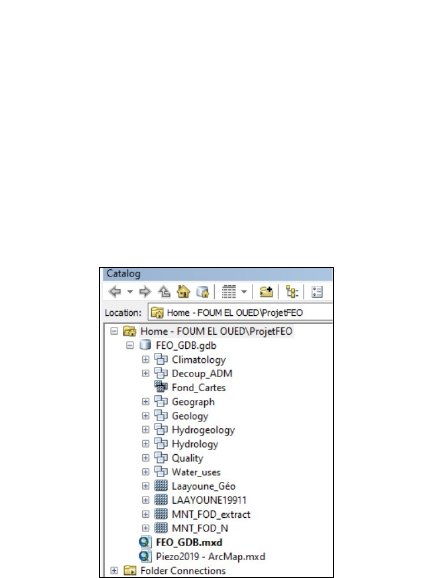Click the Forward arrow in Catalog toolbar
The image size is (431, 578).
pyautogui.click(x=145, y=292)
